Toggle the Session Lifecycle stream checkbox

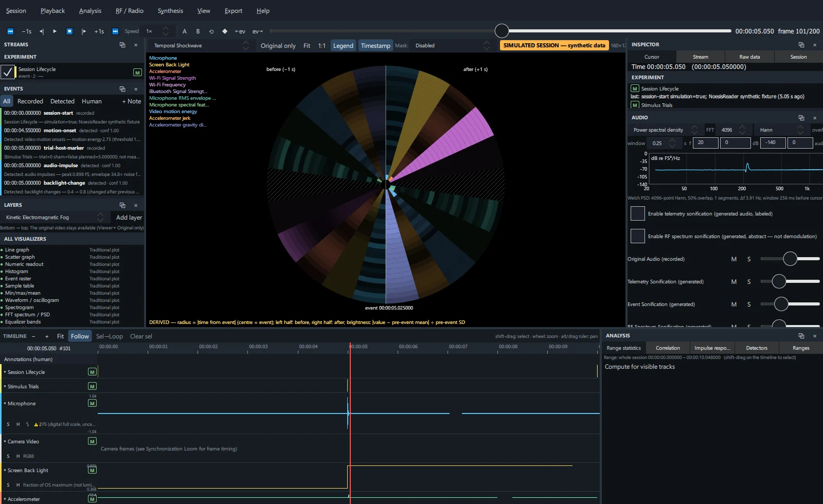pos(8,72)
